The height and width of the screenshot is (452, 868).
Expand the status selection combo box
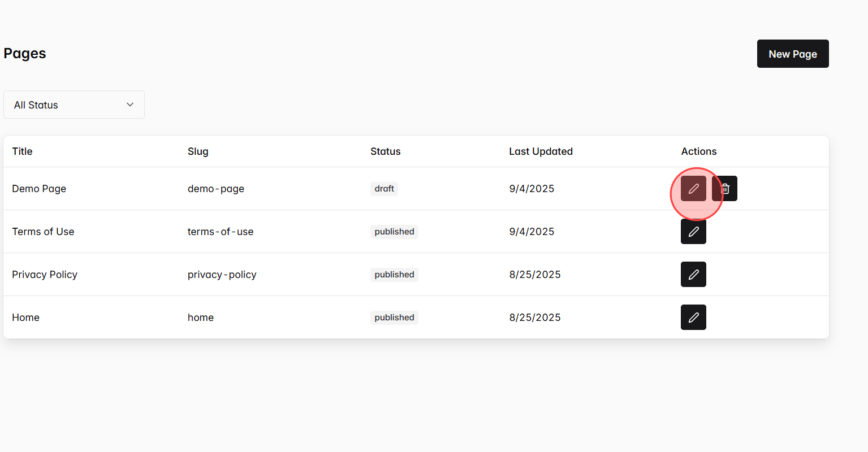[74, 105]
